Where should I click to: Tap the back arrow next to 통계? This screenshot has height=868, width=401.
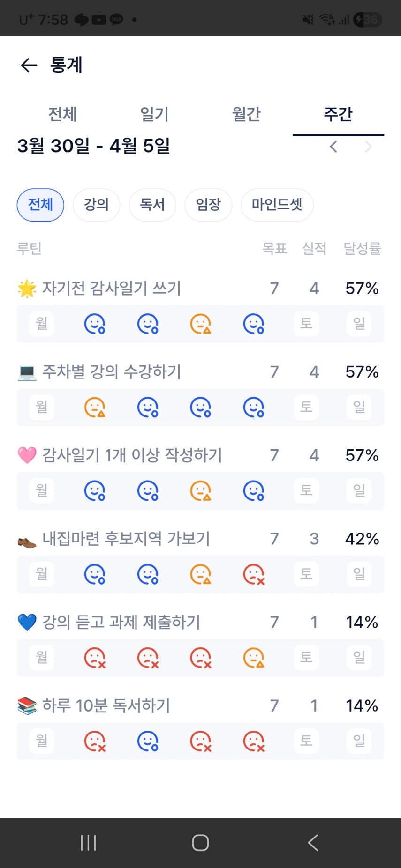click(29, 65)
